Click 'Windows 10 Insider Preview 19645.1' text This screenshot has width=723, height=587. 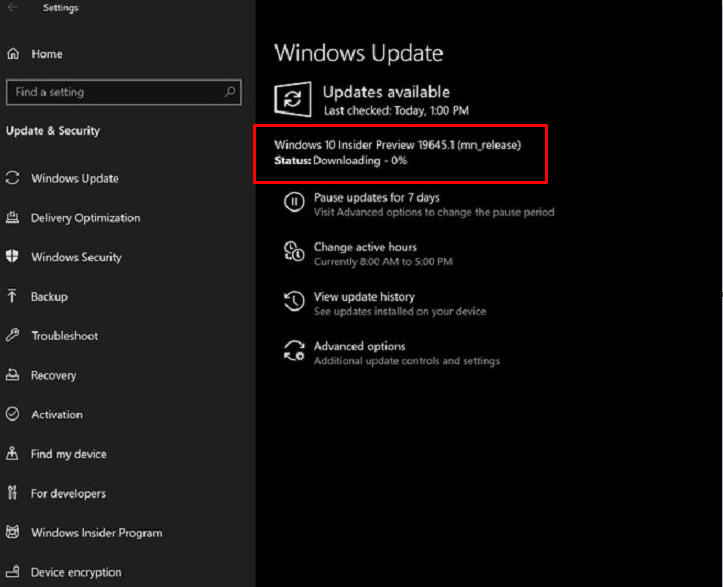coord(364,145)
